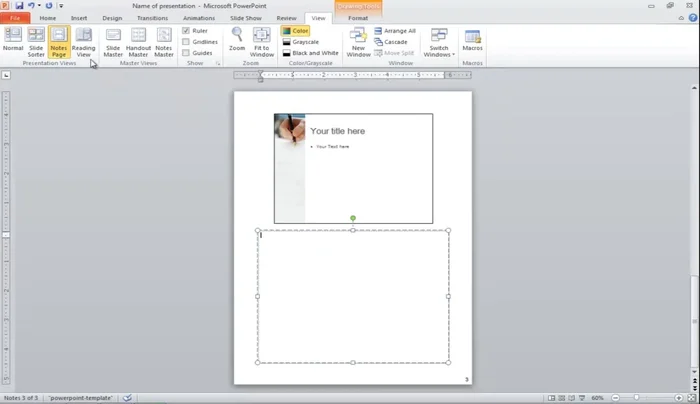The image size is (700, 404).
Task: Open the Show group dialog launcher
Action: tap(217, 63)
